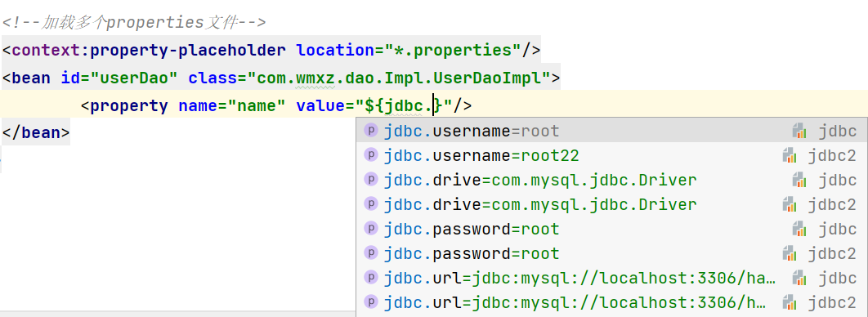
Task: Click property icon of jdbc-file jdbc.password row
Action: (x=370, y=229)
